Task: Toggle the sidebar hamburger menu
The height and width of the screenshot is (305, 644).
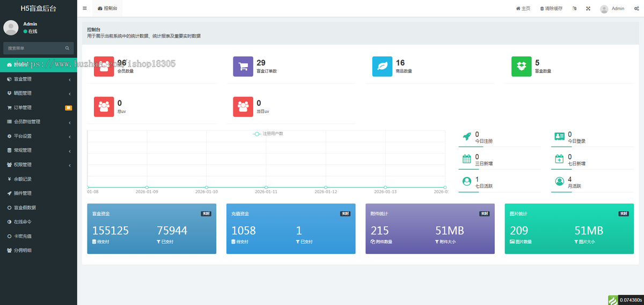Action: pos(85,9)
